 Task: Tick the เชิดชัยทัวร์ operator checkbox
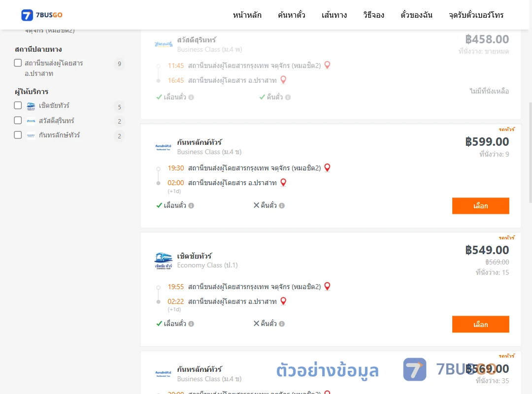[18, 105]
